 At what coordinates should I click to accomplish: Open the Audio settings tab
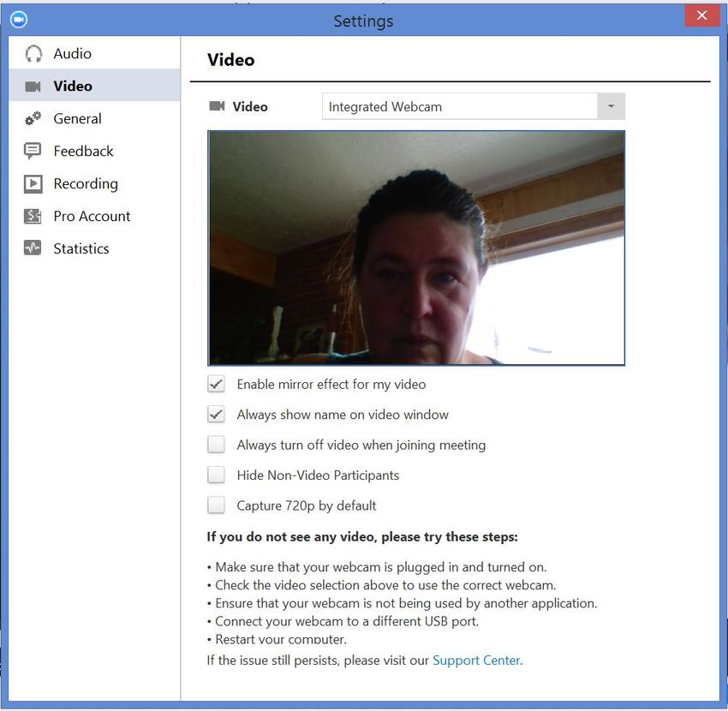point(94,53)
